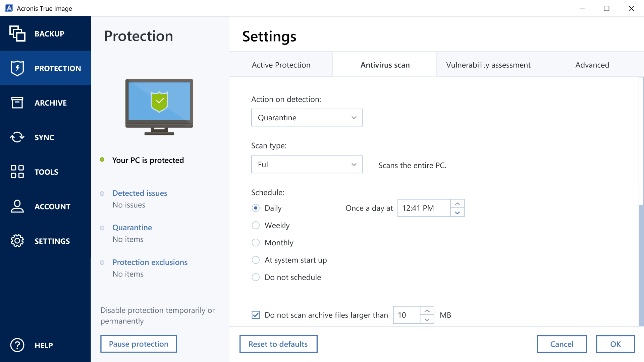Select the Tools grid icon
644x362 pixels.
point(17,172)
